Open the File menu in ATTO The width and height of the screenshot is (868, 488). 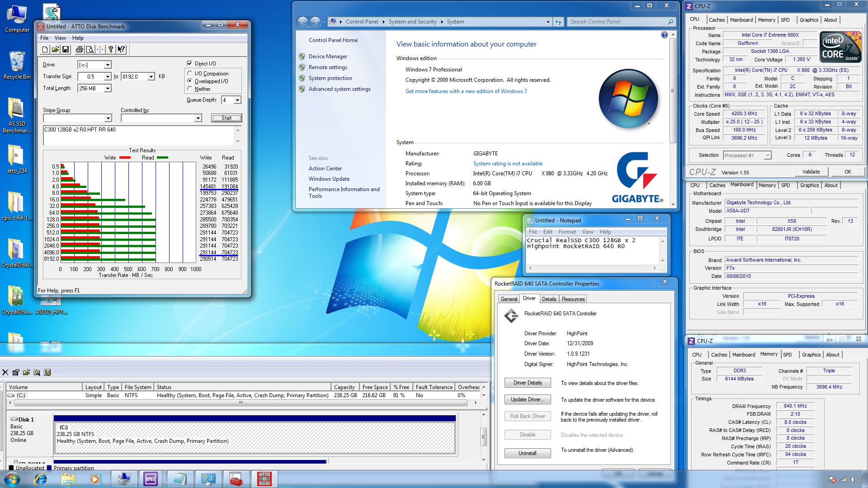[x=44, y=38]
